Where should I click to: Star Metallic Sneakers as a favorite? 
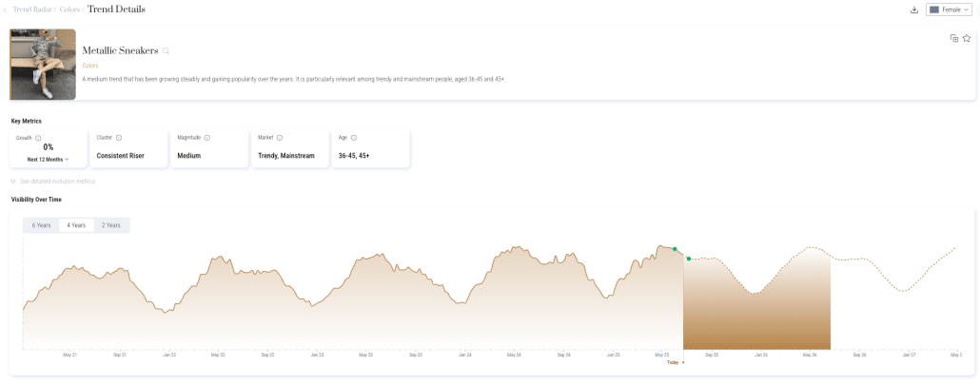pos(967,38)
